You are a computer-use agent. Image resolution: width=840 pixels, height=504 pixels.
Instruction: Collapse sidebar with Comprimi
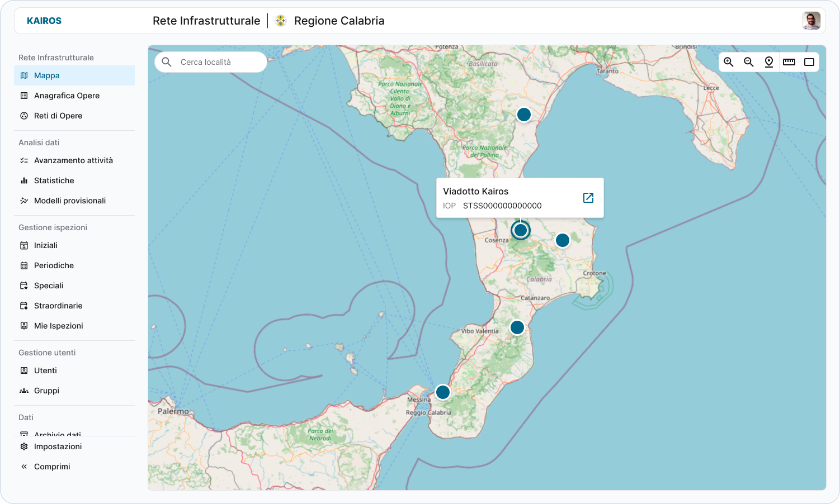point(74,467)
